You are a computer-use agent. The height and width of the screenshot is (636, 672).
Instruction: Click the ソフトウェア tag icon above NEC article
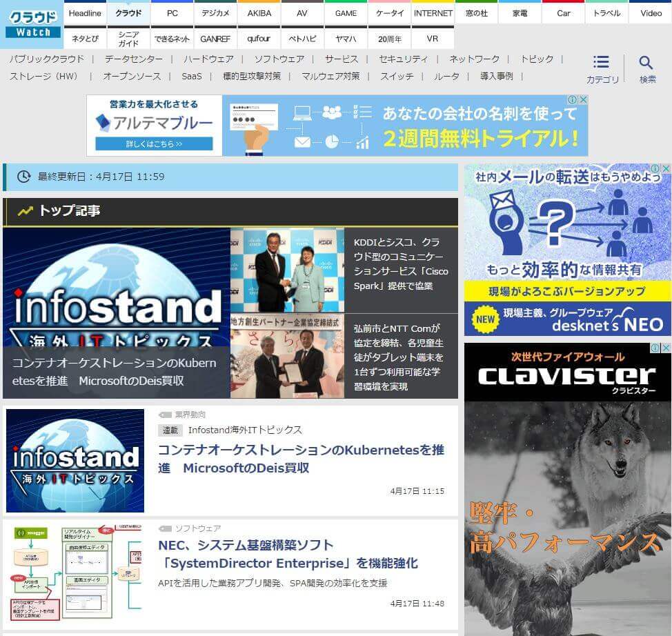[165, 528]
